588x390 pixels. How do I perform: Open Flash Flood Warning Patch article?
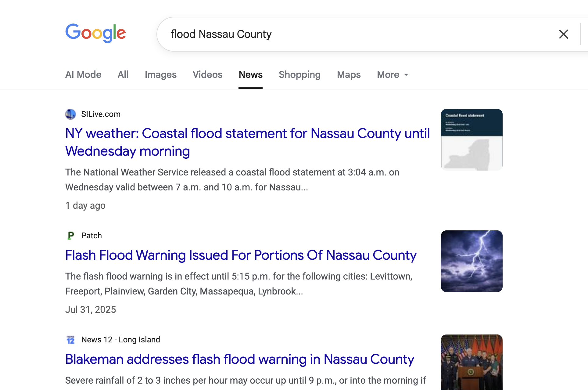(x=241, y=255)
